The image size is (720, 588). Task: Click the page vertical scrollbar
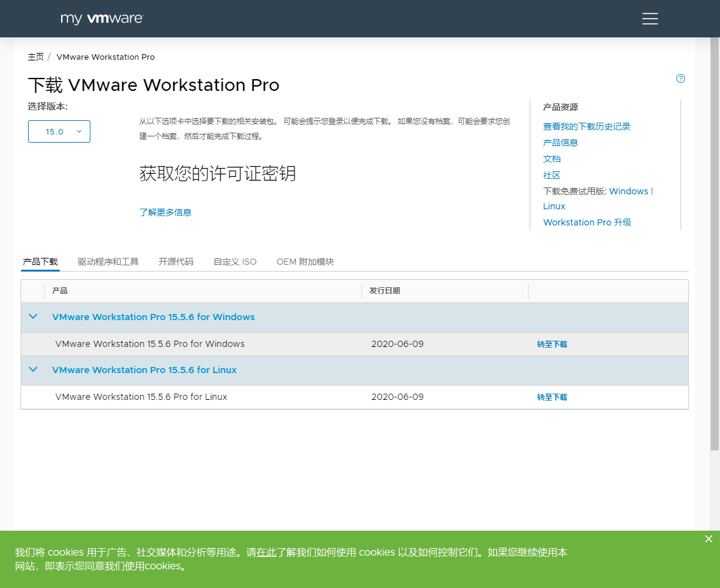[x=715, y=243]
